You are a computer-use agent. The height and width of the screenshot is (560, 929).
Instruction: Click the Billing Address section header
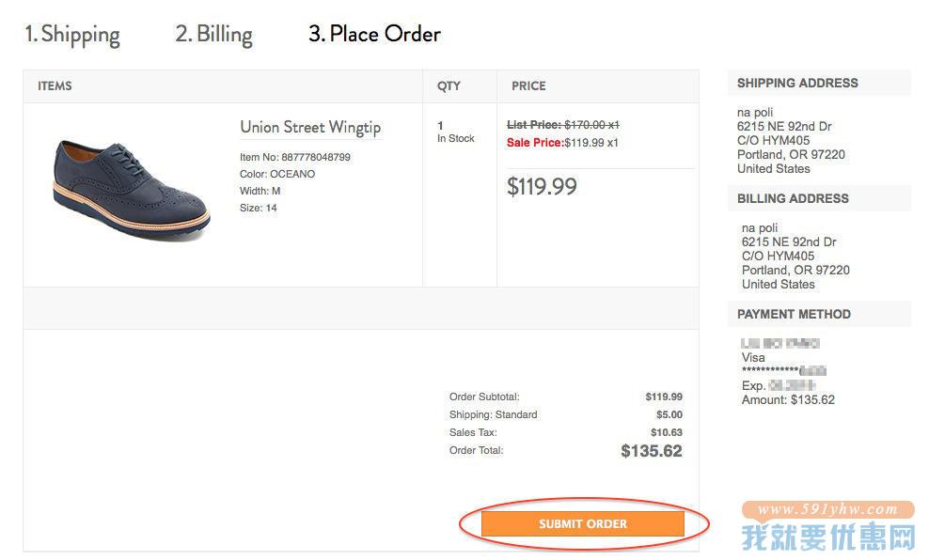pyautogui.click(x=793, y=198)
